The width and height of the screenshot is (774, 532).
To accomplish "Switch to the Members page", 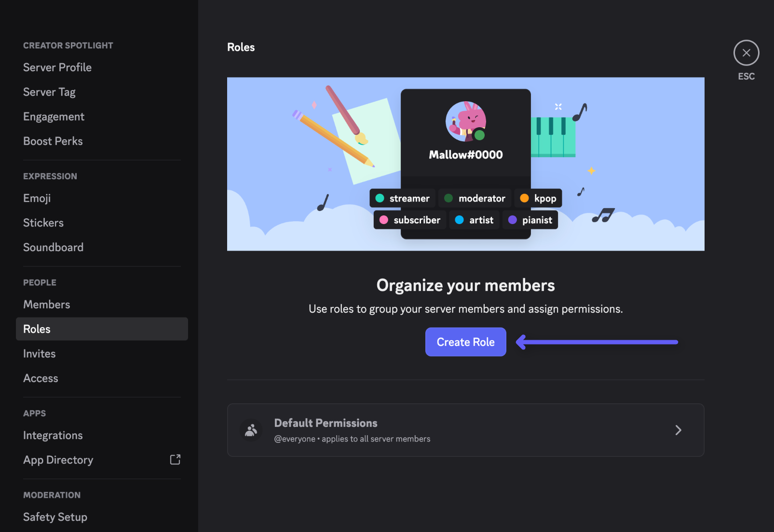I will tap(47, 305).
